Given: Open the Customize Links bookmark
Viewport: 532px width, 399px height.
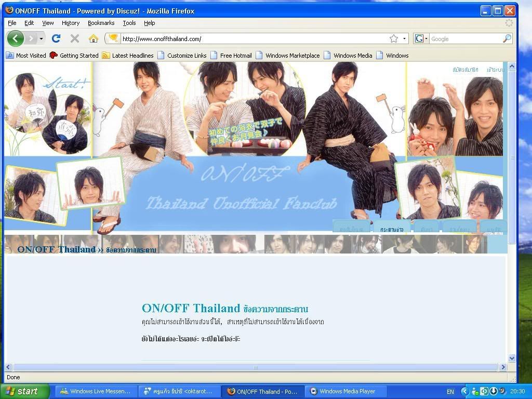Looking at the screenshot, I should [x=182, y=55].
